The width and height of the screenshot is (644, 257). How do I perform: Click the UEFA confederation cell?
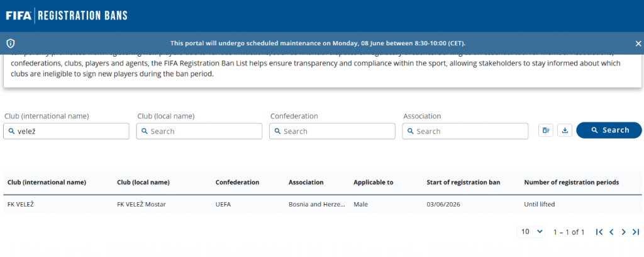(223, 204)
